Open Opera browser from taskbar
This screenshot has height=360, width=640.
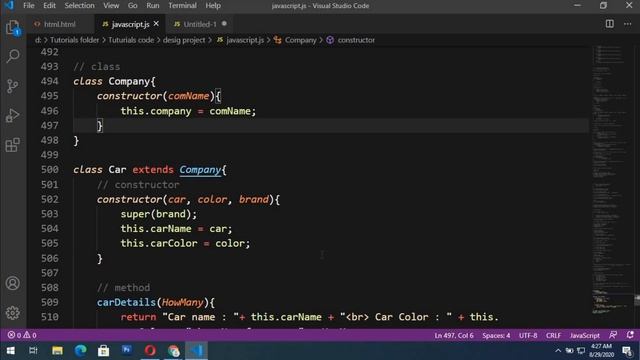(x=150, y=351)
